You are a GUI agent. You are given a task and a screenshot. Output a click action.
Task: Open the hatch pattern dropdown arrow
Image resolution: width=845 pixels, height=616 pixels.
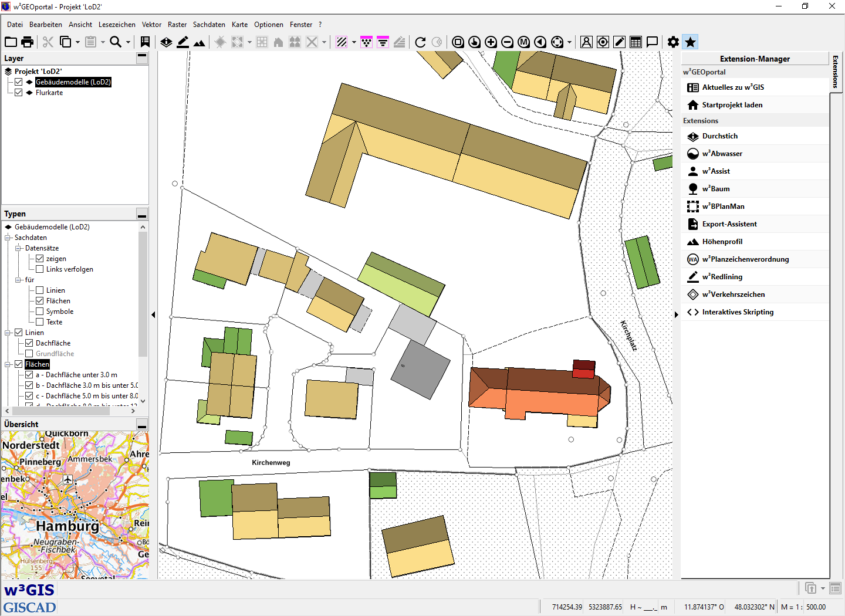354,42
